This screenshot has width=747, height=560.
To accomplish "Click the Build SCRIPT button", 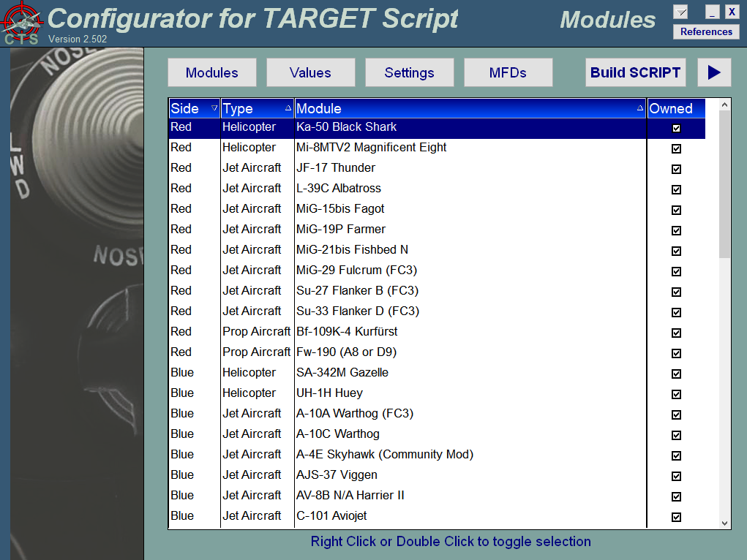I will 635,72.
